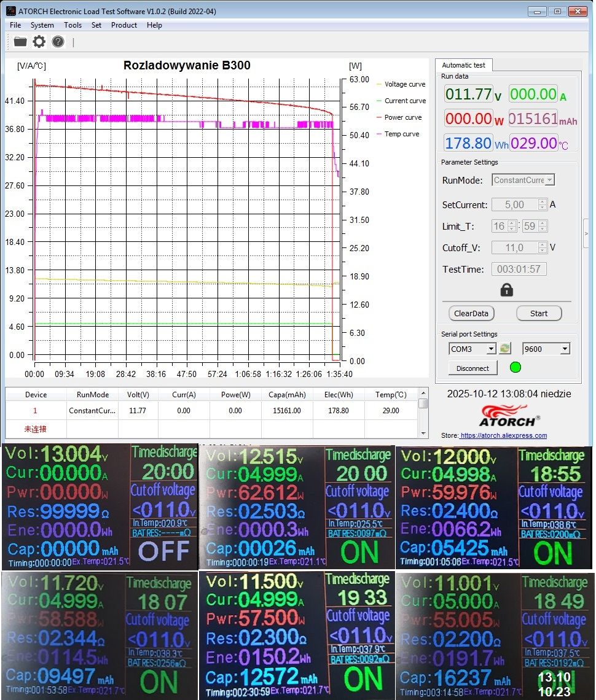The height and width of the screenshot is (700, 596).
Task: Click the ConstantCur... table cell
Action: click(92, 410)
